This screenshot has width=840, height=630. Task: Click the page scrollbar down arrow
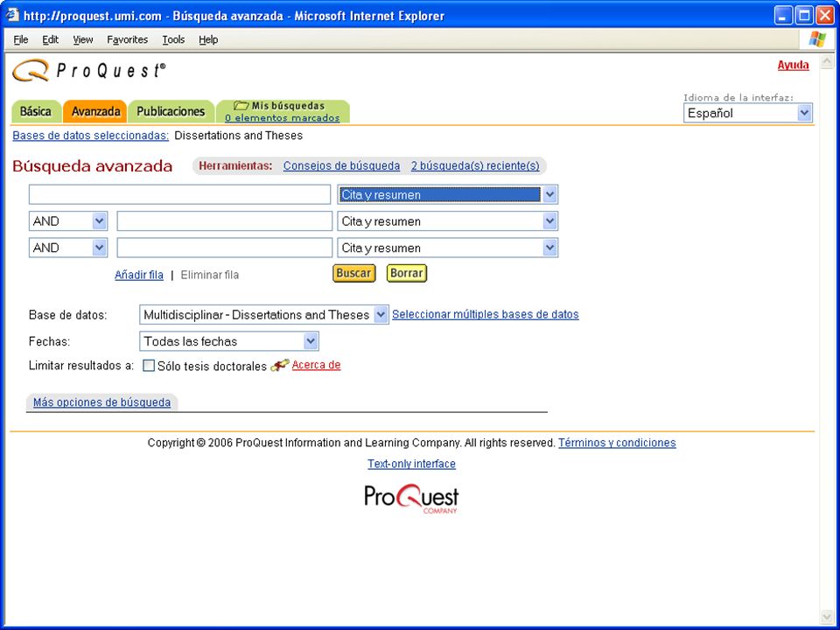[x=827, y=617]
